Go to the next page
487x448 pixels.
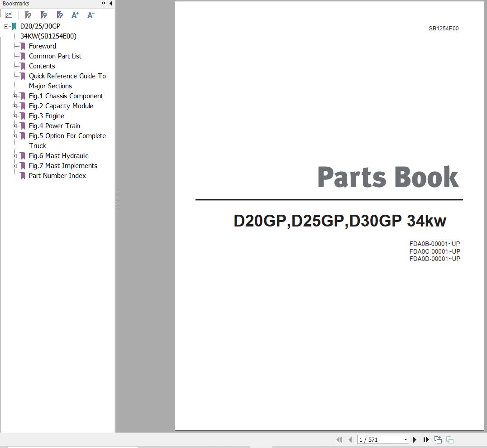415,439
